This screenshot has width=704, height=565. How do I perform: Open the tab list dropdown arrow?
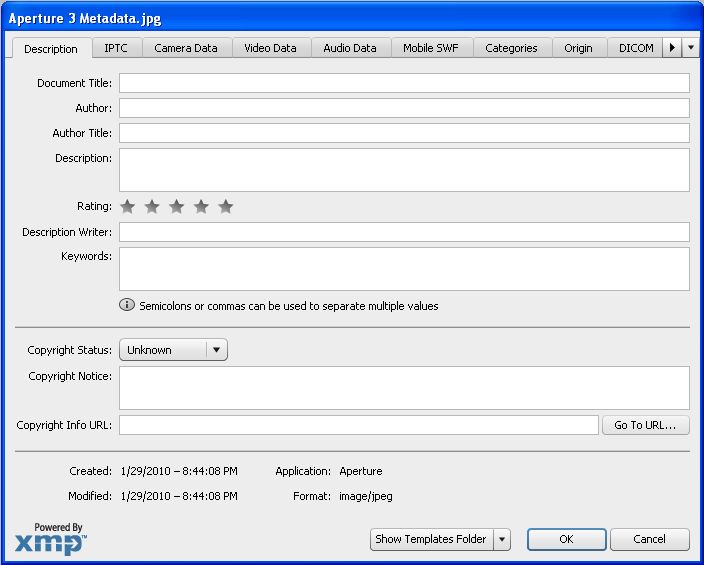(691, 48)
